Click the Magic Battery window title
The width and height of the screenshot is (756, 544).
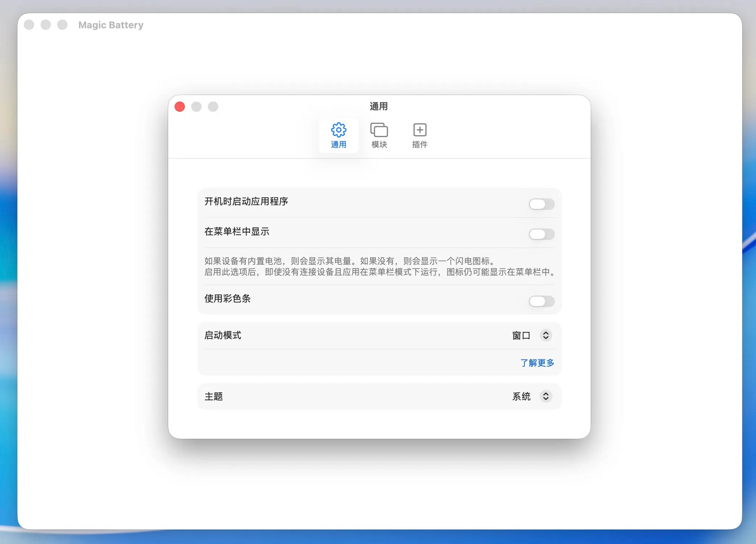click(x=111, y=25)
